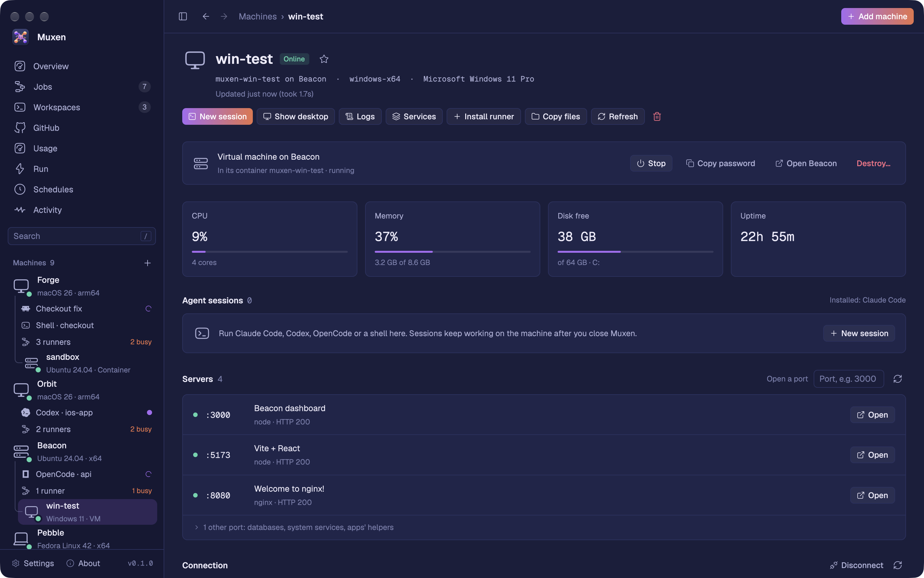Favorite win-test with the star icon
This screenshot has width=924, height=578.
tap(324, 59)
